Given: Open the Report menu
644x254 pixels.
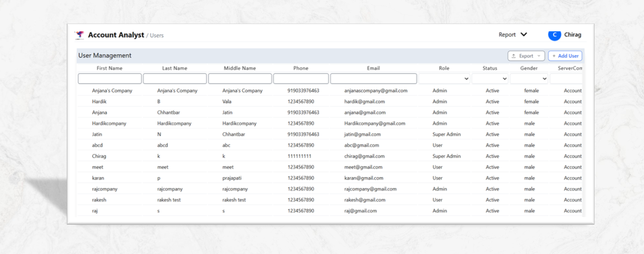Looking at the screenshot, I should pos(513,35).
